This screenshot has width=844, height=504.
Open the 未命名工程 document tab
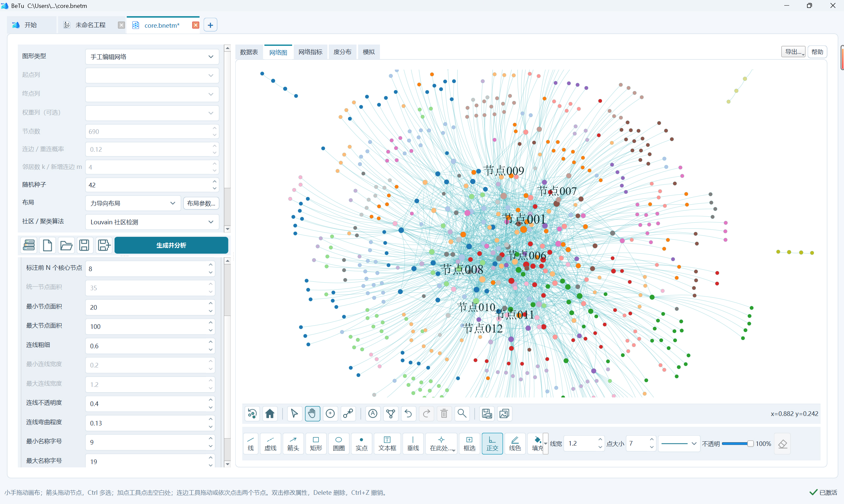(x=90, y=25)
